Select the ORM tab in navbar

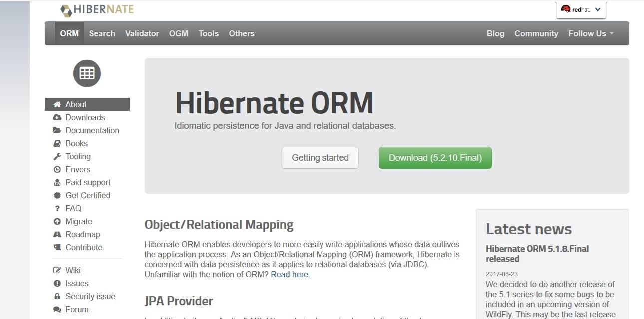(x=69, y=33)
